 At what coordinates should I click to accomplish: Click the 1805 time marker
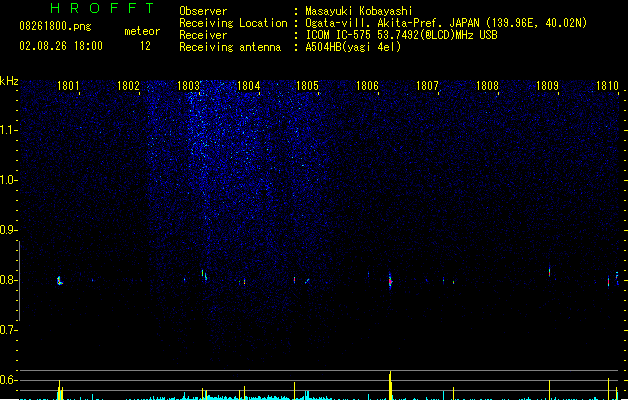tap(307, 86)
